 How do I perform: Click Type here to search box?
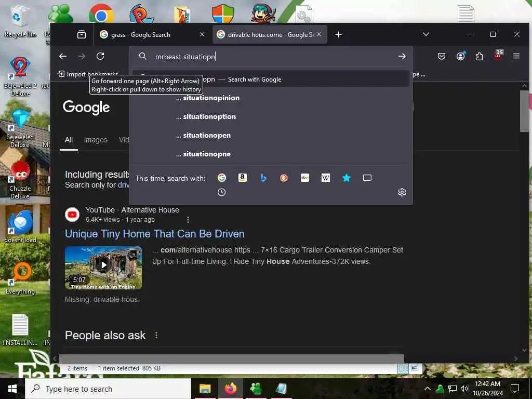tap(108, 389)
